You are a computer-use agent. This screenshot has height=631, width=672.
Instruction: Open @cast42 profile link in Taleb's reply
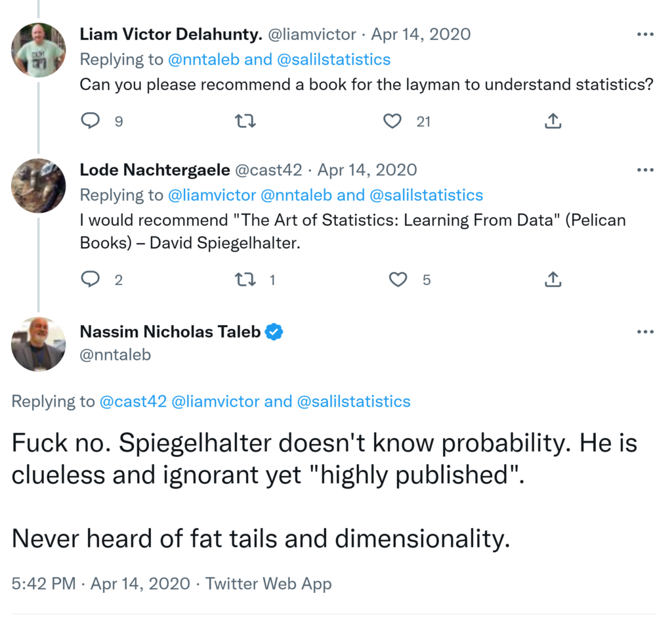tap(133, 402)
